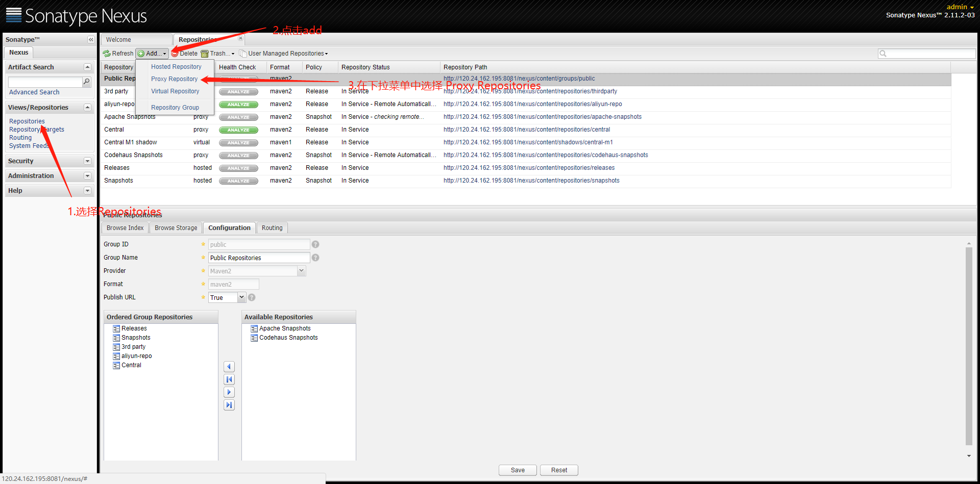Collapse the Sonatype left sidebar panel
980x484 pixels.
(91, 40)
